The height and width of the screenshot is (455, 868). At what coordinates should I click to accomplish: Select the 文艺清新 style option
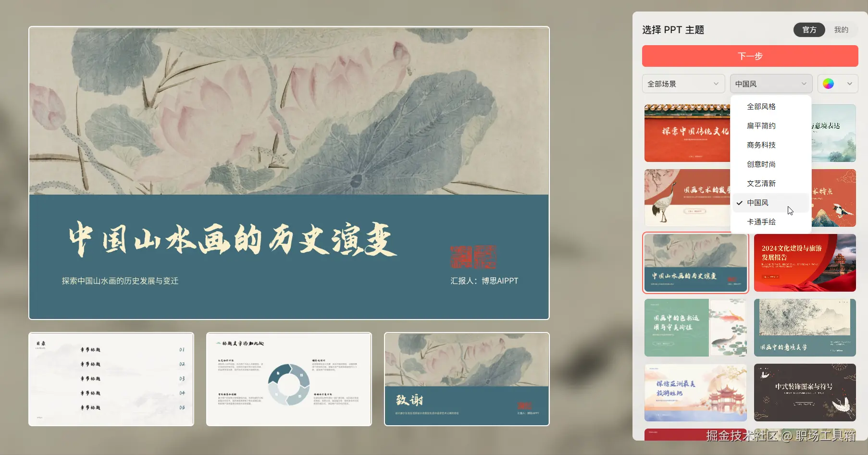click(x=761, y=183)
